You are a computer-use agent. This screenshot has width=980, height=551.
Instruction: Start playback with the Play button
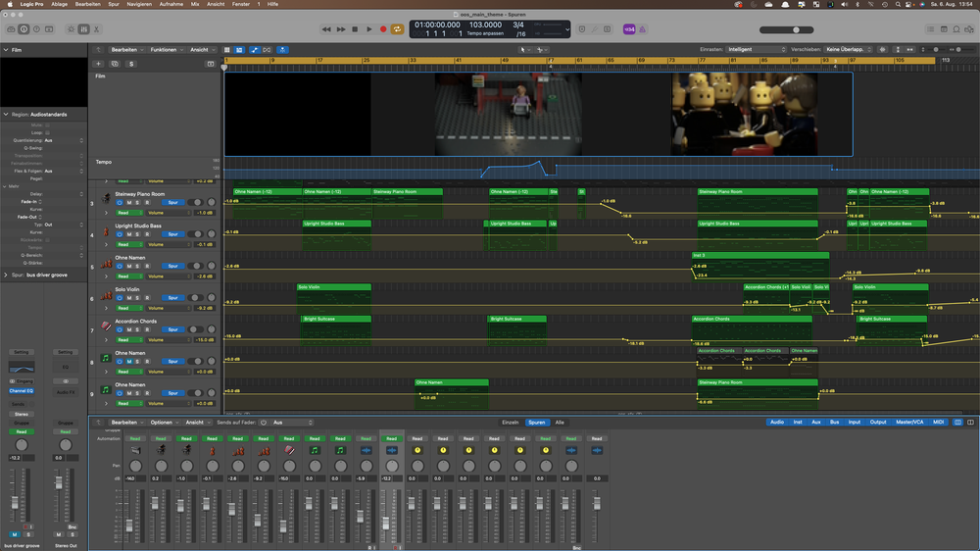[368, 29]
